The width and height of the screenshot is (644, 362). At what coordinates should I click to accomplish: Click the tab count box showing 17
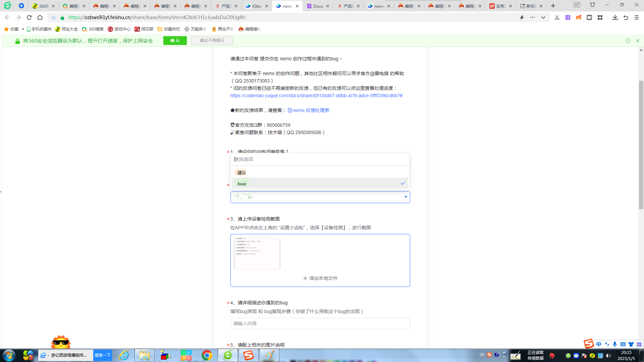click(577, 5)
